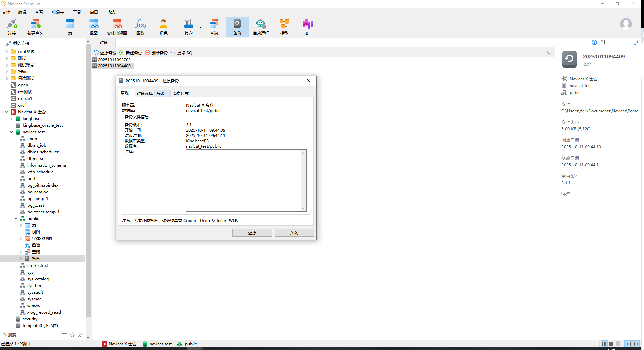Viewport: 644px width, 350px height.
Task: Click the sidebar filter icon
Action: point(64,335)
